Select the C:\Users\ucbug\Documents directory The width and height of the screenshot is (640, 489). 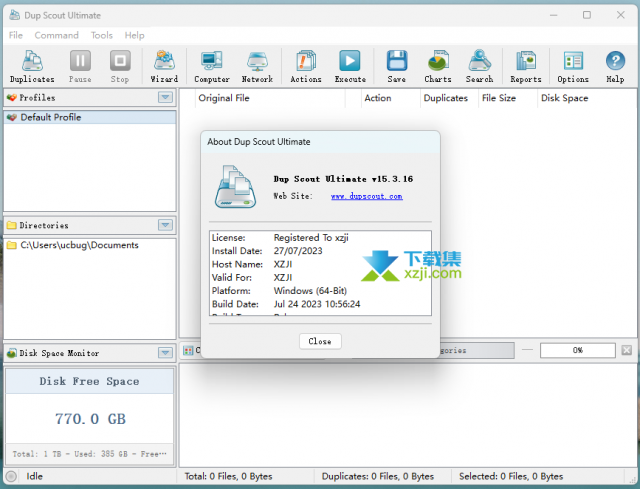(90, 245)
